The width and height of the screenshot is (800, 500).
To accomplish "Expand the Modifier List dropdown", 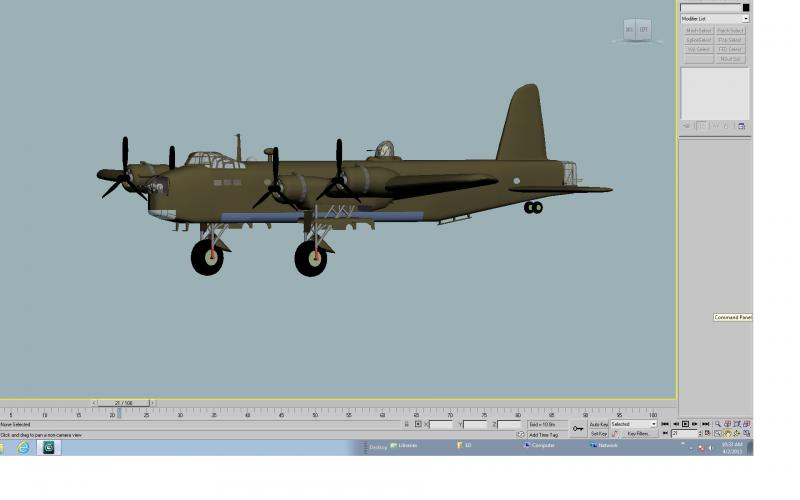I will coord(715,19).
